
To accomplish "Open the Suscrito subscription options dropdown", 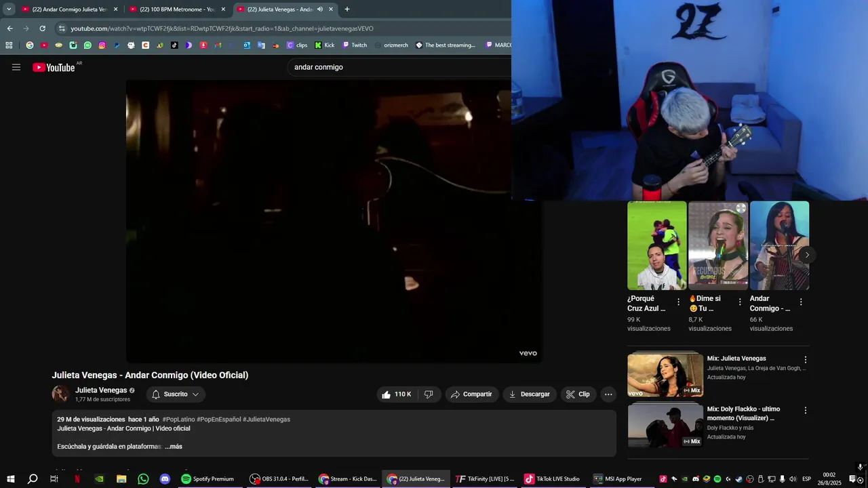I will point(176,394).
